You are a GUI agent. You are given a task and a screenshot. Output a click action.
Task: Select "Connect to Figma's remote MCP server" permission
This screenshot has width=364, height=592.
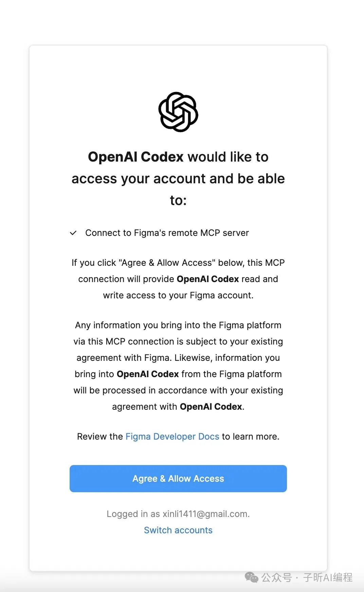[x=167, y=233]
